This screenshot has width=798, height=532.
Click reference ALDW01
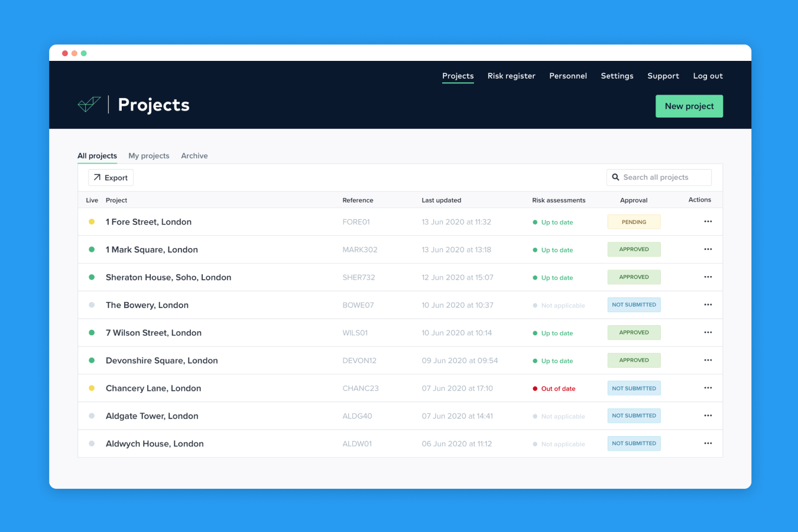[x=358, y=444]
